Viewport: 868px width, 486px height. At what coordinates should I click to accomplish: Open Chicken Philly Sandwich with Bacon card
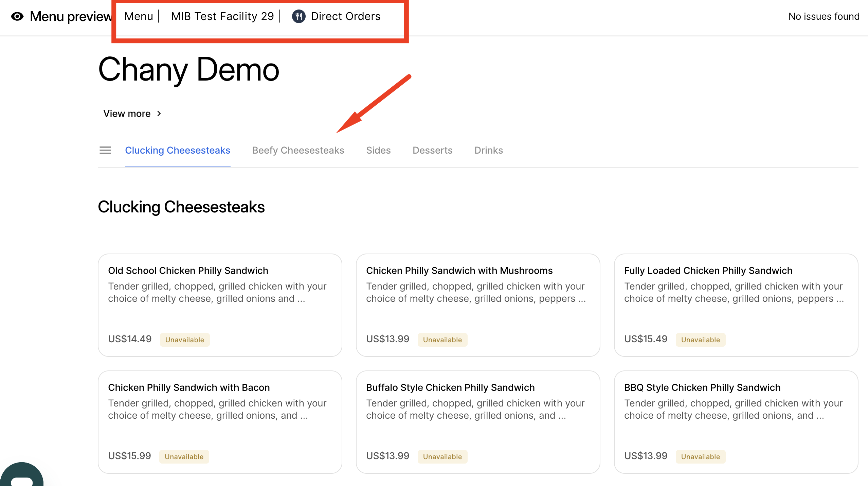pyautogui.click(x=220, y=422)
